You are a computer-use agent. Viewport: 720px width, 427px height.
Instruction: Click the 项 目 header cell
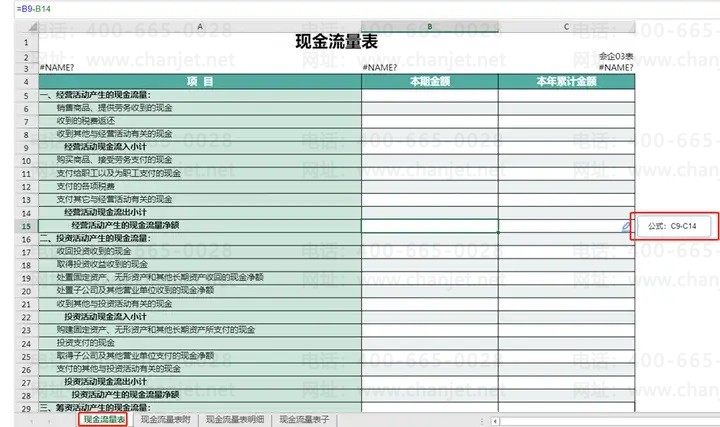pos(200,82)
